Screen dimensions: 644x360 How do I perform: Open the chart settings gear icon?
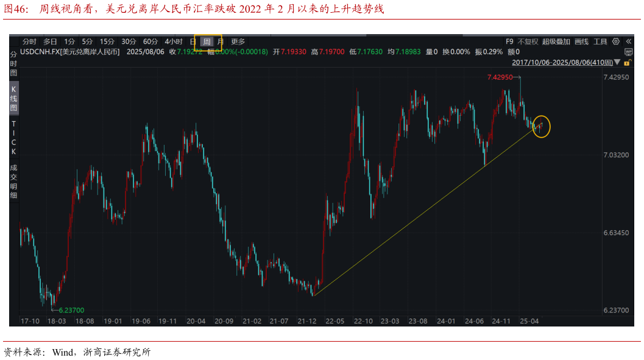pyautogui.click(x=616, y=41)
